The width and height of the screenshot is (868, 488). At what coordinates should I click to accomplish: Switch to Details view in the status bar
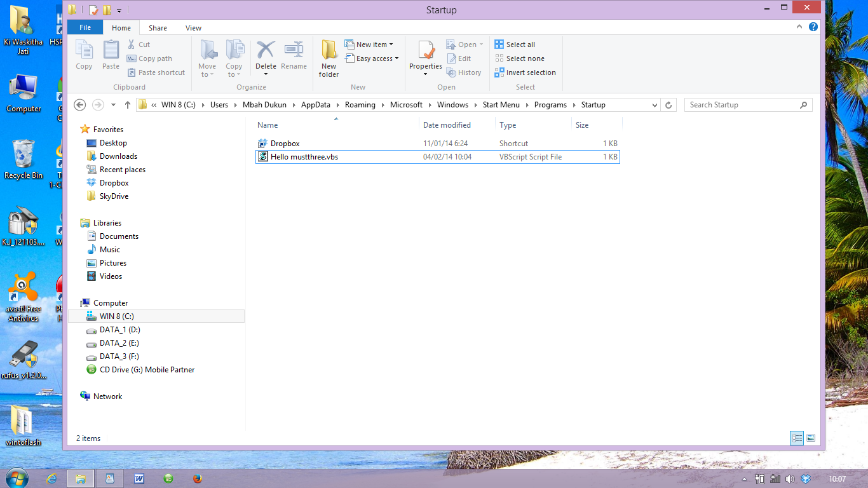[x=796, y=438]
